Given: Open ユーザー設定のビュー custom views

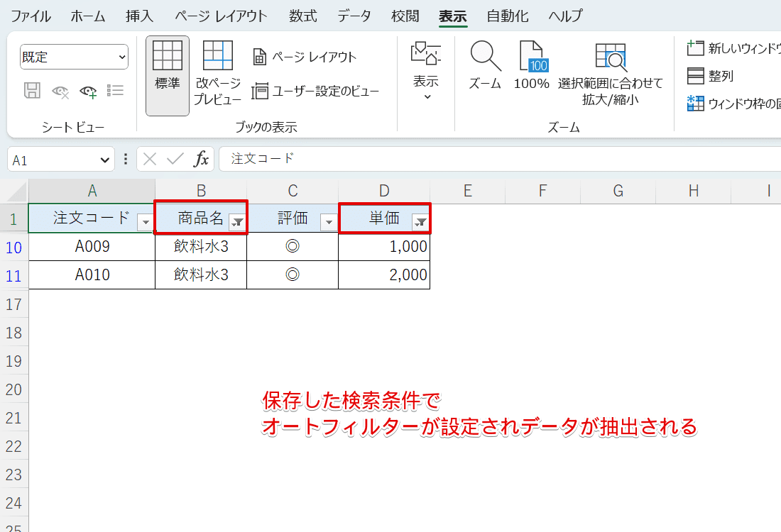Looking at the screenshot, I should pos(315,91).
